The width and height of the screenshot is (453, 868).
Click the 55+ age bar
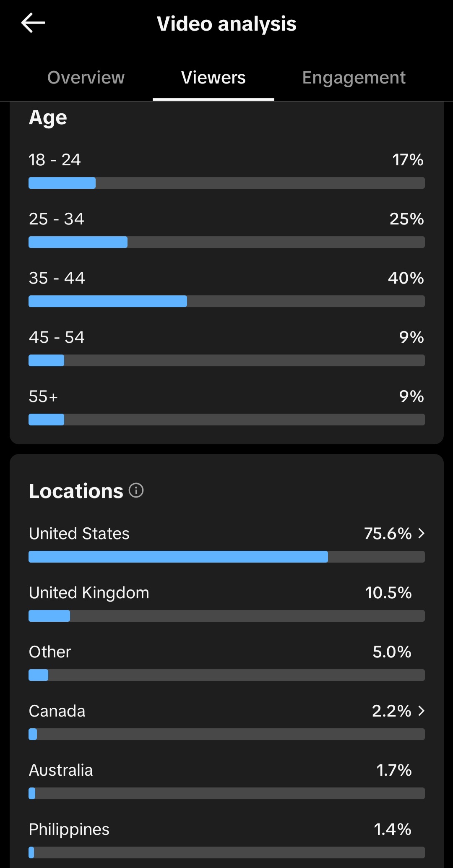click(x=226, y=420)
